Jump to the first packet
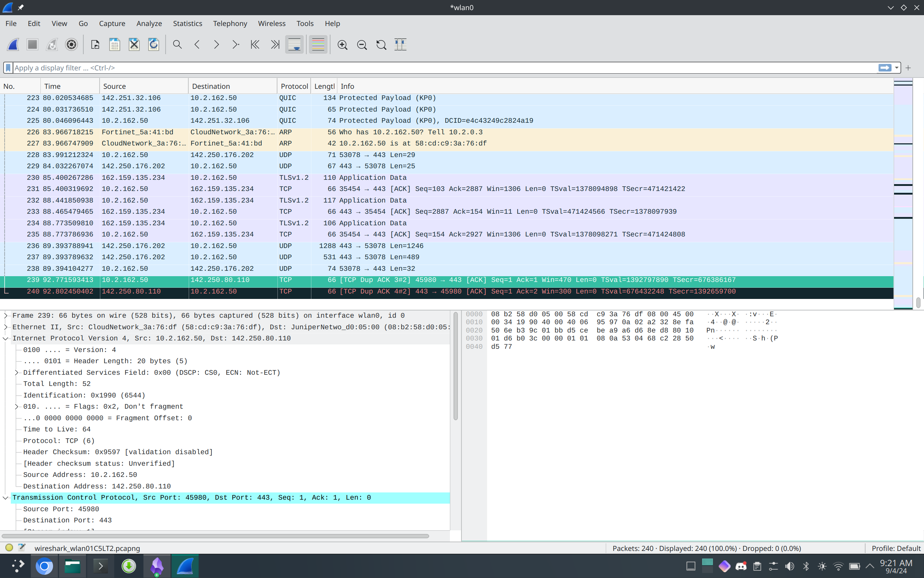This screenshot has width=924, height=578. (x=255, y=45)
